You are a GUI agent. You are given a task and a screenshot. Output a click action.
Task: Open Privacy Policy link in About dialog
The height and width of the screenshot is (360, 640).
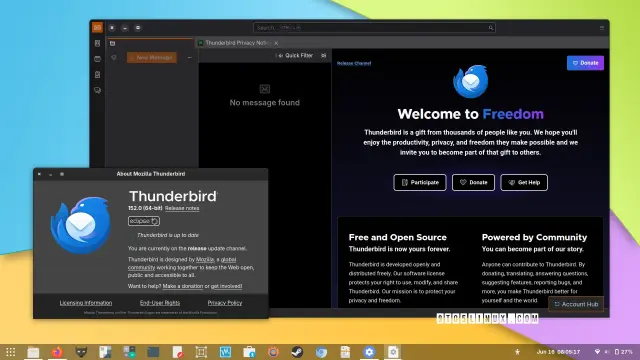click(x=224, y=303)
